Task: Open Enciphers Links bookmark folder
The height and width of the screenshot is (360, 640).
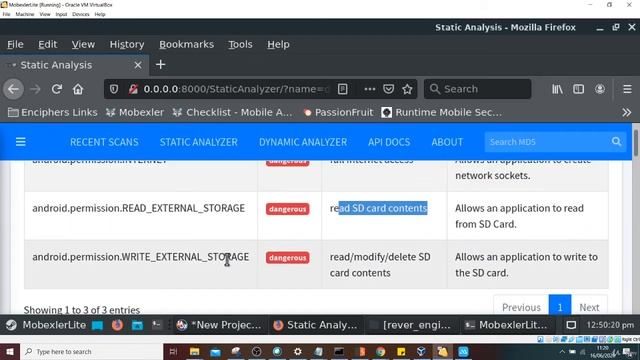Action: pos(53,112)
